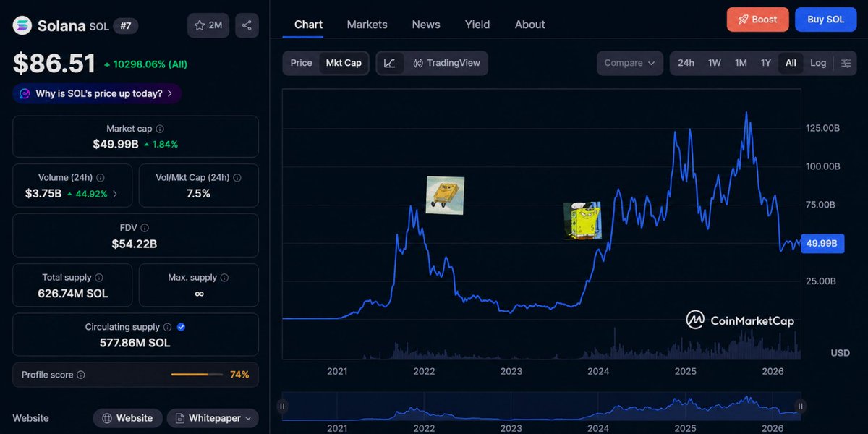Click 7.5% Vol/Mkt Cap value
The height and width of the screenshot is (434, 868).
point(198,194)
